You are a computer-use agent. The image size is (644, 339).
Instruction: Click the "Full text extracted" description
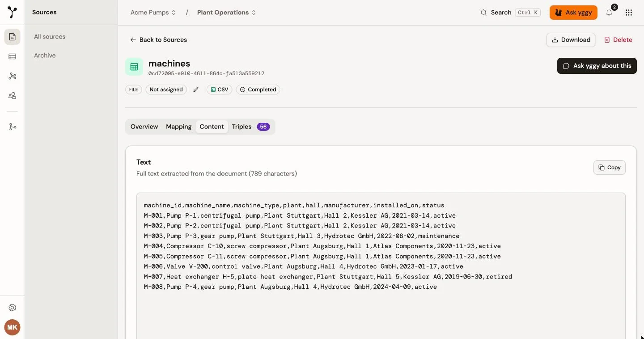[216, 174]
